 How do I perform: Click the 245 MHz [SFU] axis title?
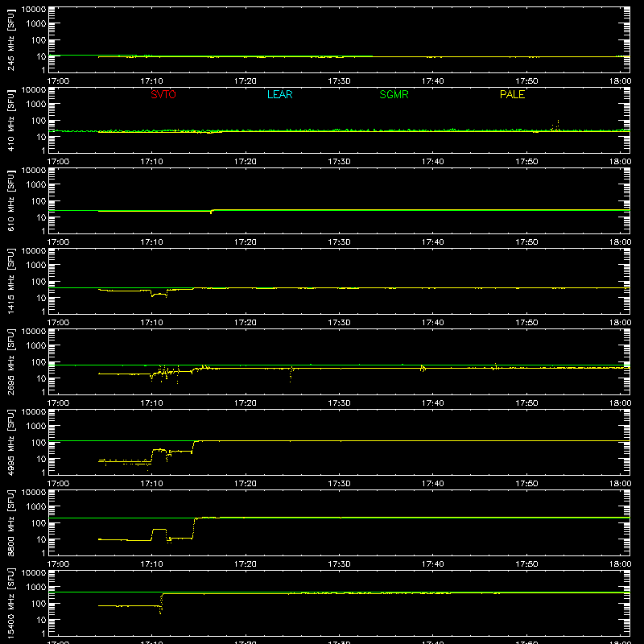(x=10, y=39)
